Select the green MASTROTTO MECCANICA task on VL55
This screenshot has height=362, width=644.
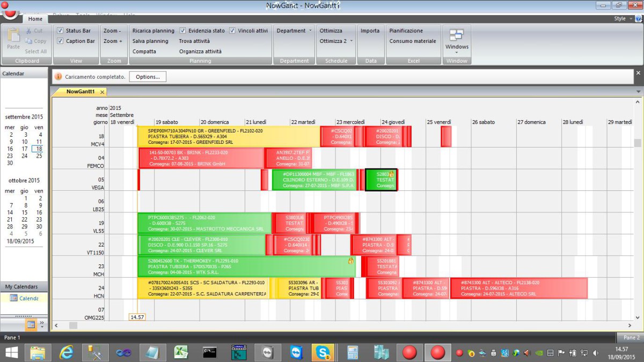pos(204,223)
